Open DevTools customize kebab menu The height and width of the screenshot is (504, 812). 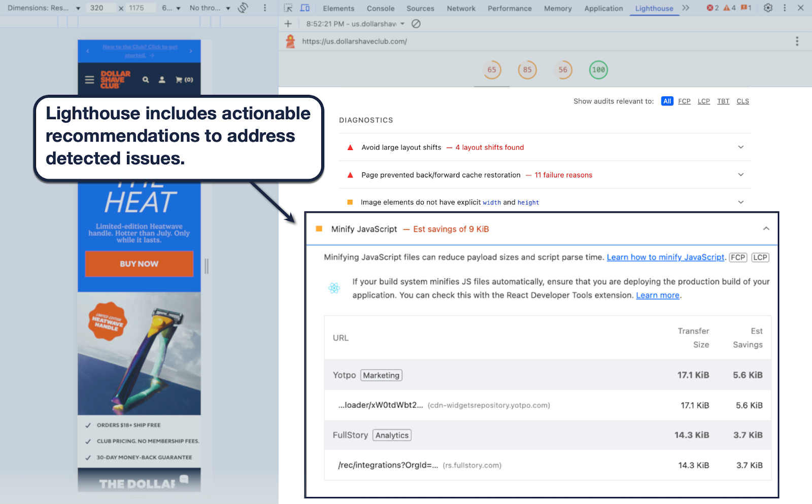(785, 8)
